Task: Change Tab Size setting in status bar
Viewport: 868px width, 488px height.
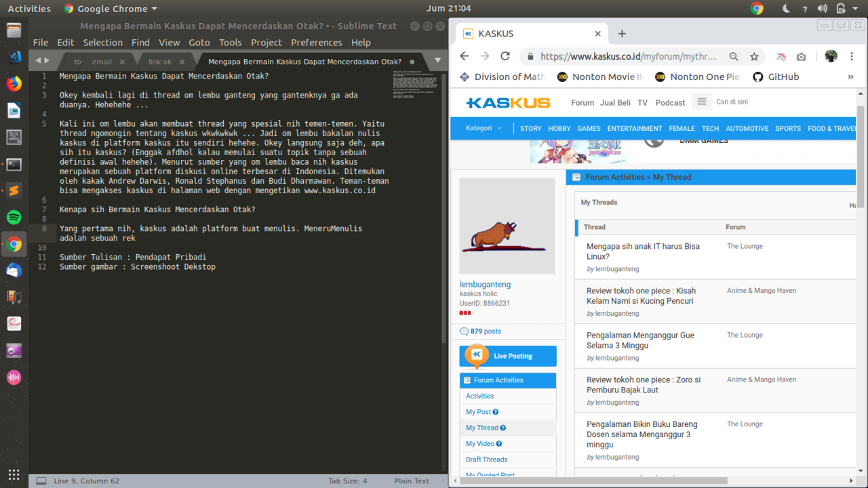Action: (348, 481)
